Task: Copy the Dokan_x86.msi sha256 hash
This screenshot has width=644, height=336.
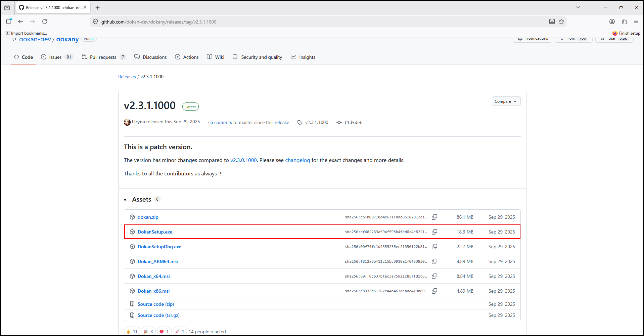Action: point(434,291)
